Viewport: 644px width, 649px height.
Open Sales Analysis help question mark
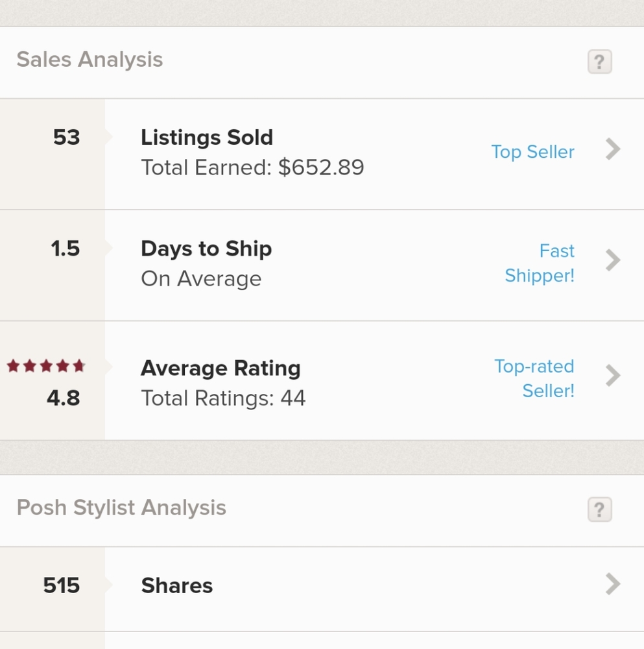(x=599, y=62)
